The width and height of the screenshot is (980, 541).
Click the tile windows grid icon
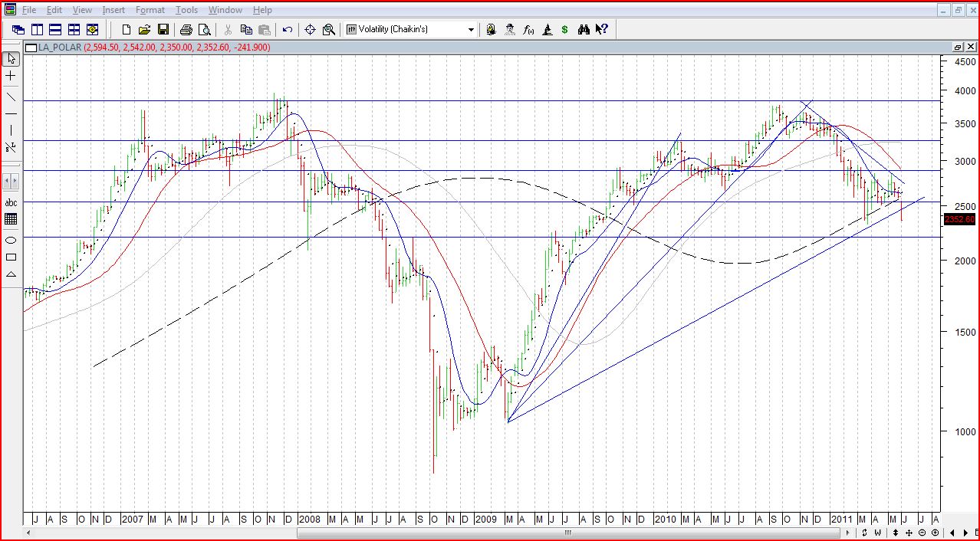point(74,30)
